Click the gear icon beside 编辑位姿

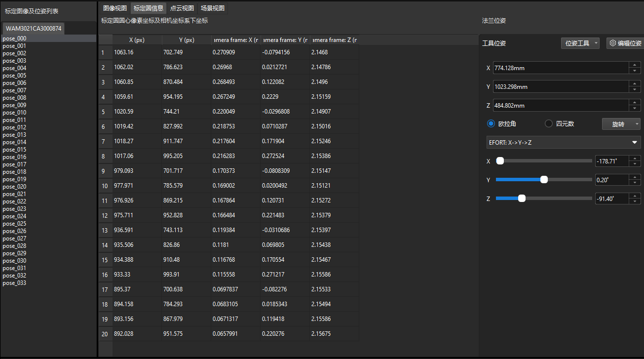(x=612, y=43)
